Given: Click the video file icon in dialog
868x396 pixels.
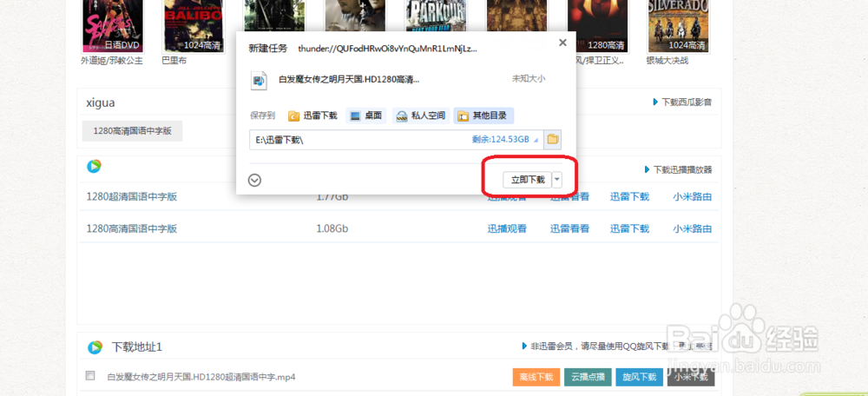Looking at the screenshot, I should click(259, 80).
